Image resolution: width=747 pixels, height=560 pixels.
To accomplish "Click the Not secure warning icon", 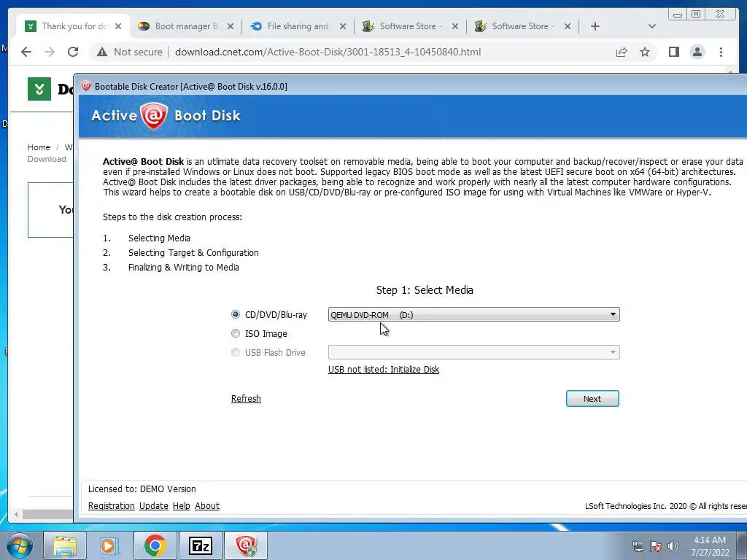I will coord(102,52).
